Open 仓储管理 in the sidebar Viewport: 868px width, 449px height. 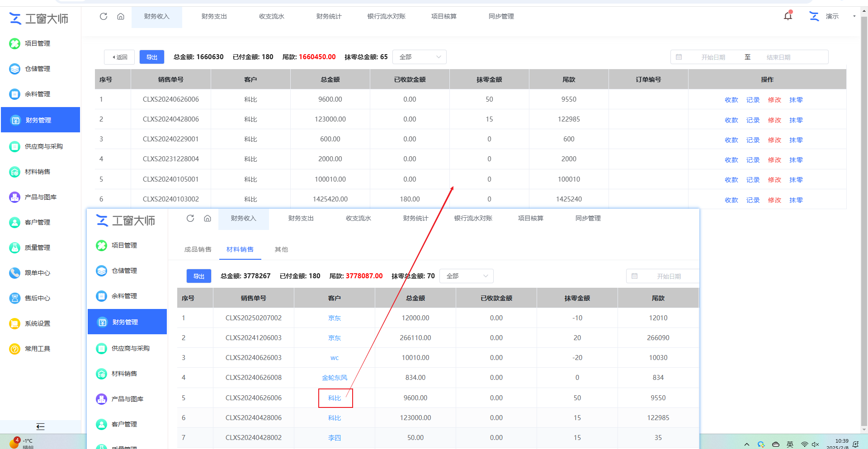point(38,69)
